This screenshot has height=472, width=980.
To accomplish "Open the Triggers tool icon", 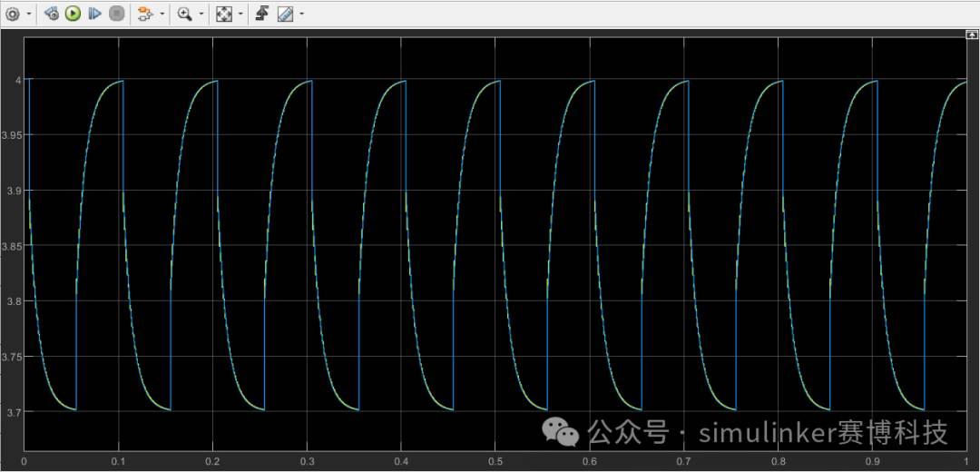I will pos(263,13).
